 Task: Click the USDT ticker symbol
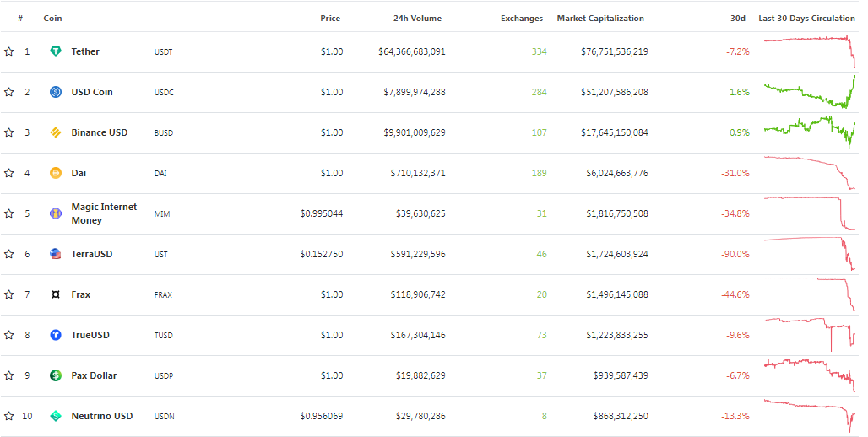(163, 52)
